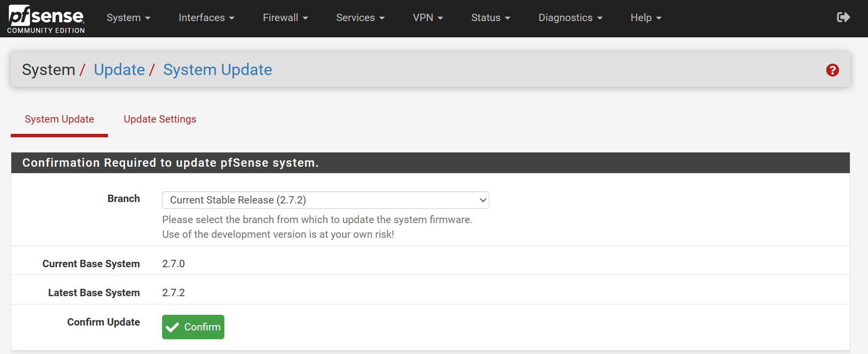Switch to the Update Settings tab
The image size is (868, 354).
click(160, 119)
